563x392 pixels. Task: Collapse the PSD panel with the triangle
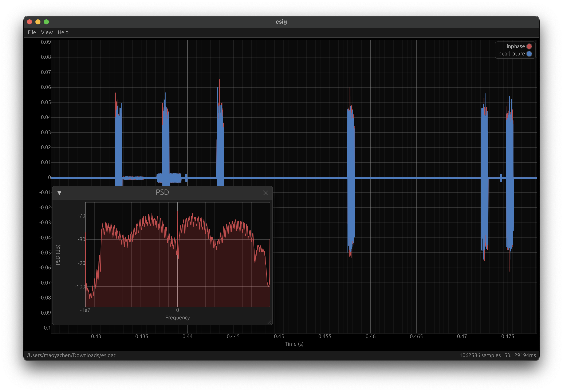coord(59,193)
